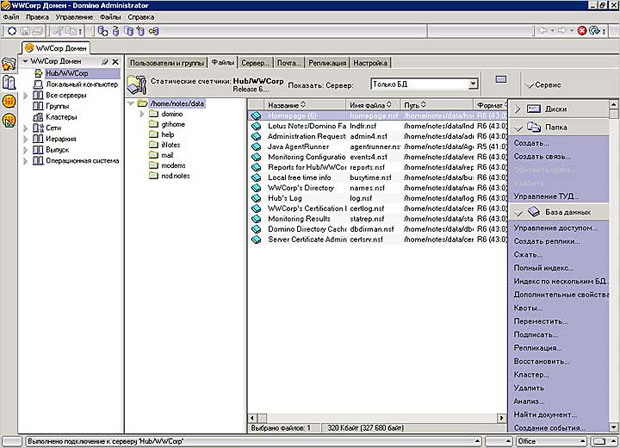
Task: Expand the Сети node
Action: tap(25, 128)
